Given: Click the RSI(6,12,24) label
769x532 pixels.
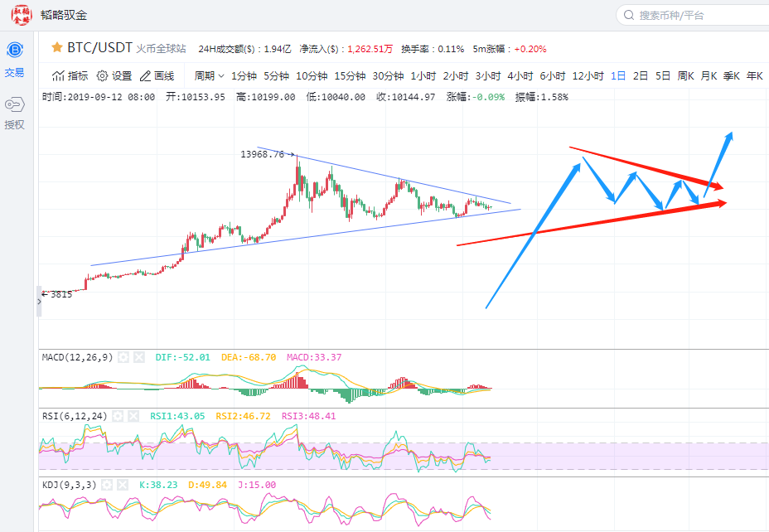Looking at the screenshot, I should [x=75, y=416].
